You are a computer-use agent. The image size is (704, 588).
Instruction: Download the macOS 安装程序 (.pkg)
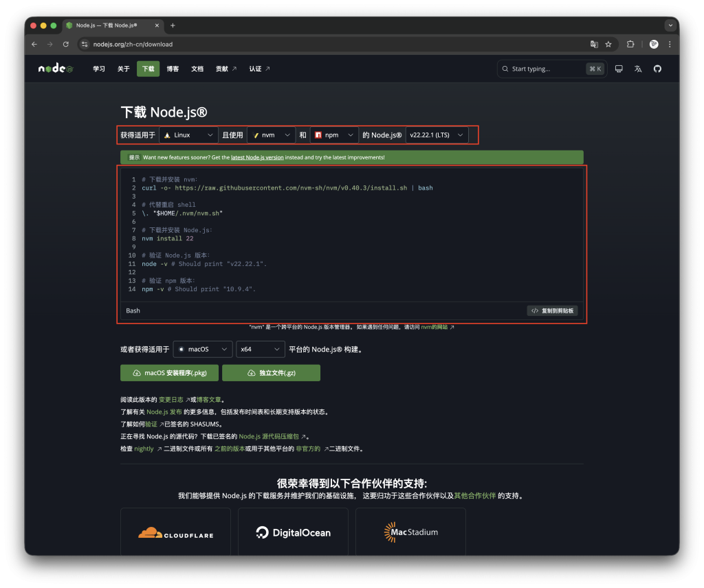[x=169, y=373]
